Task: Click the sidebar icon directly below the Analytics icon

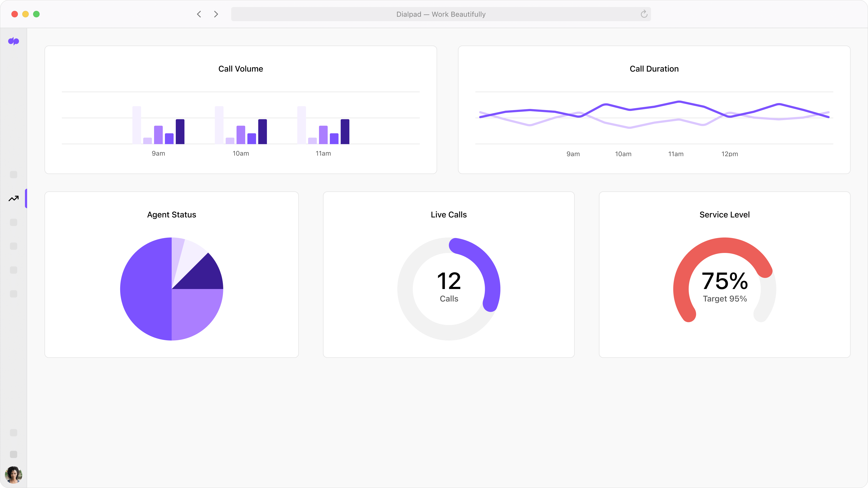Action: pyautogui.click(x=14, y=222)
